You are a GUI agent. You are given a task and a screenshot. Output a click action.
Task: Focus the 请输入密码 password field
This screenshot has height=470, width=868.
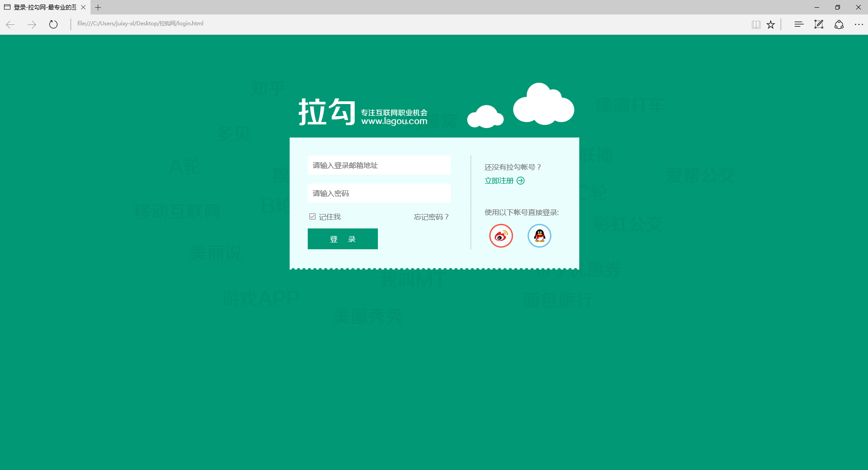pos(379,193)
